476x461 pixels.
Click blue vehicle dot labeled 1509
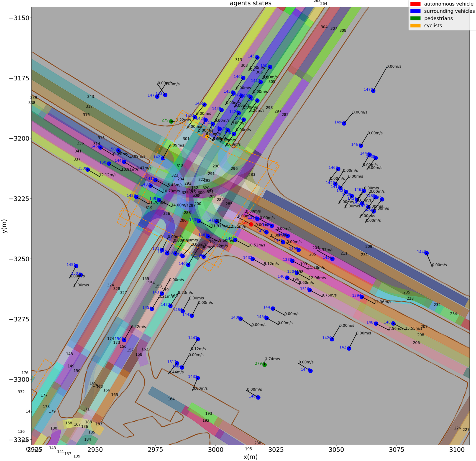coord(88,170)
